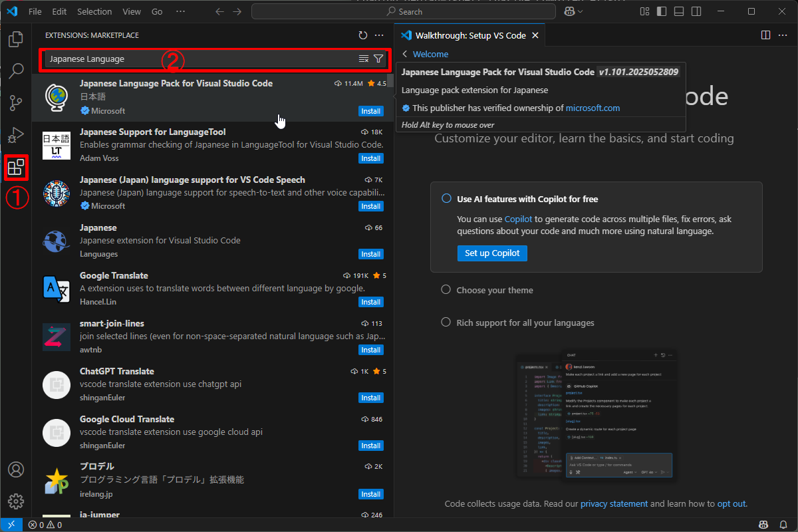Viewport: 798px width, 532px height.
Task: Select the ChatGPT Translate extension title
Action: point(117,371)
